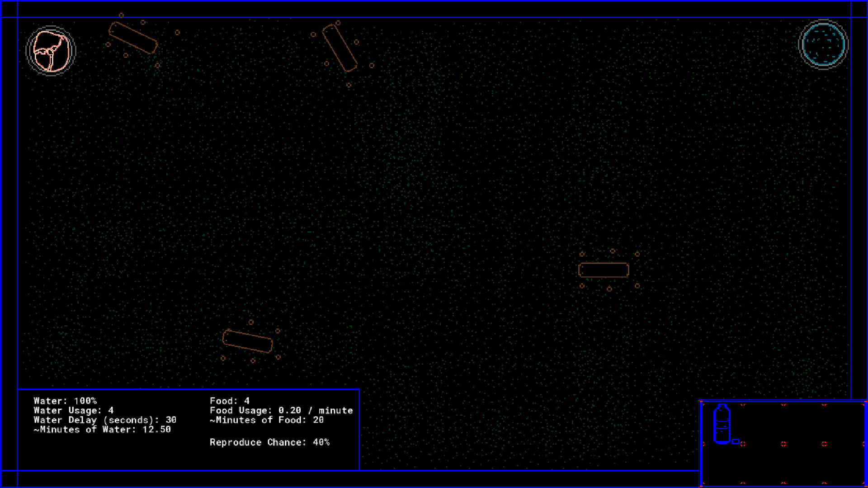Click the picnic table nearest the meat icon

pyautogui.click(x=133, y=38)
